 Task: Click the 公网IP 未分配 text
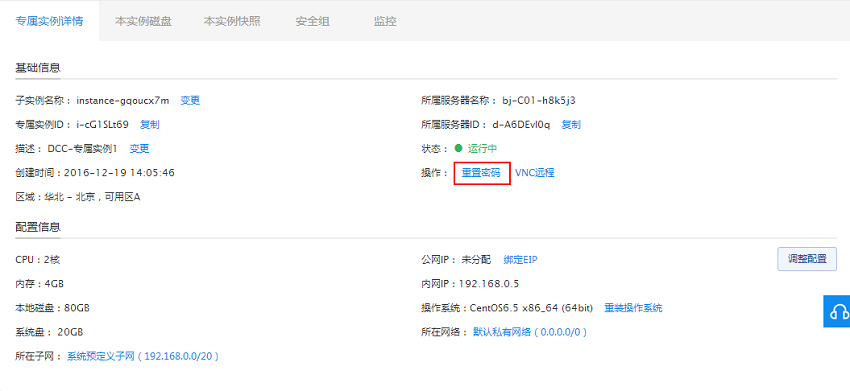[x=476, y=260]
